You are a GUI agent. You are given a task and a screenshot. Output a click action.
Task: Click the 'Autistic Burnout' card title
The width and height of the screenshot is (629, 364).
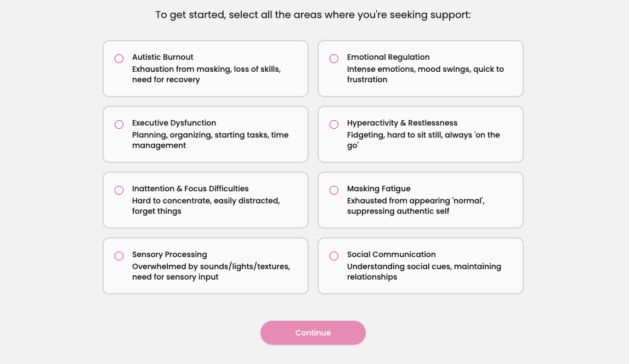coord(162,57)
